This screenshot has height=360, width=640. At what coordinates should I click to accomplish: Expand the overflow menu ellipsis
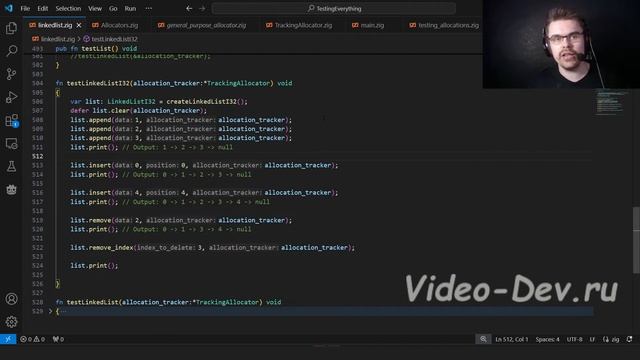149,8
